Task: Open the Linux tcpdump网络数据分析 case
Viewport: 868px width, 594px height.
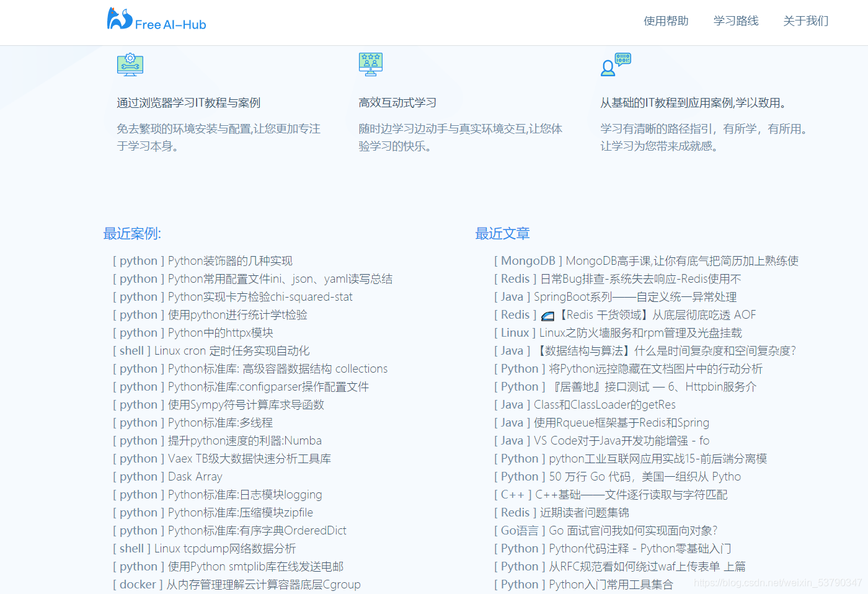Action: click(204, 548)
